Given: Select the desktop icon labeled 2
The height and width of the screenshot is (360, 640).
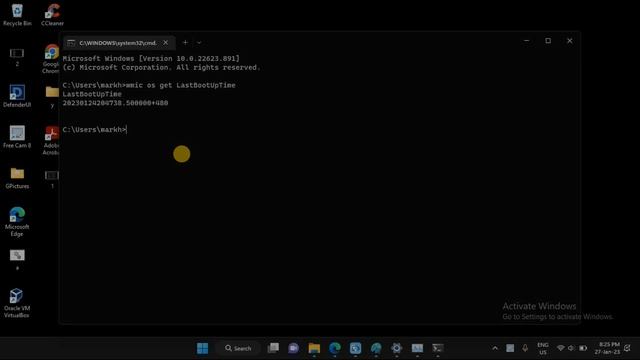Looking at the screenshot, I should (x=17, y=57).
